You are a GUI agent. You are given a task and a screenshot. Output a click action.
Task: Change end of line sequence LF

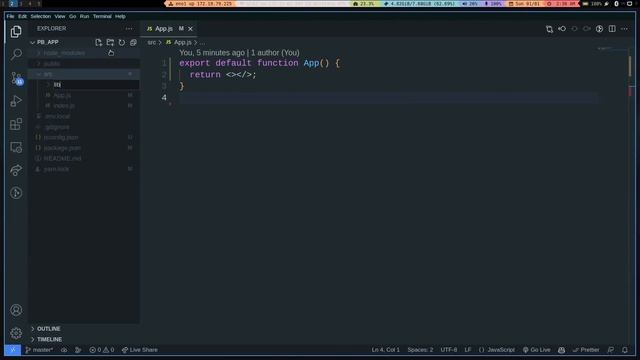(468, 350)
